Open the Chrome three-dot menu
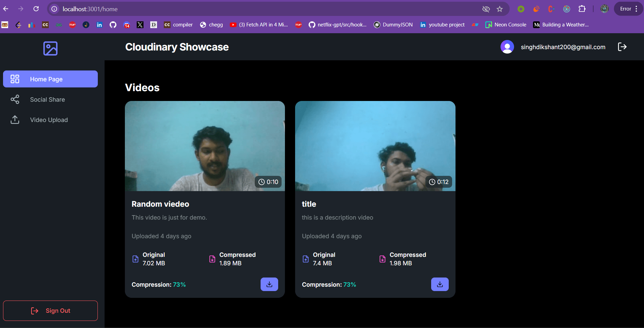The width and height of the screenshot is (644, 328). 637,9
